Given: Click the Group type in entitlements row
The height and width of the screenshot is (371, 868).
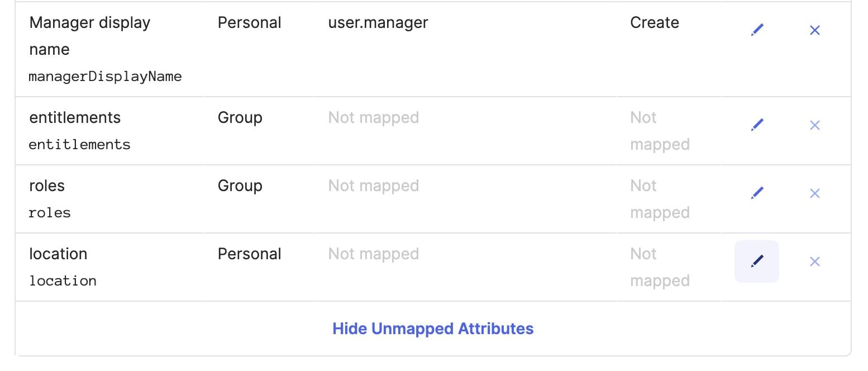Looking at the screenshot, I should 240,118.
